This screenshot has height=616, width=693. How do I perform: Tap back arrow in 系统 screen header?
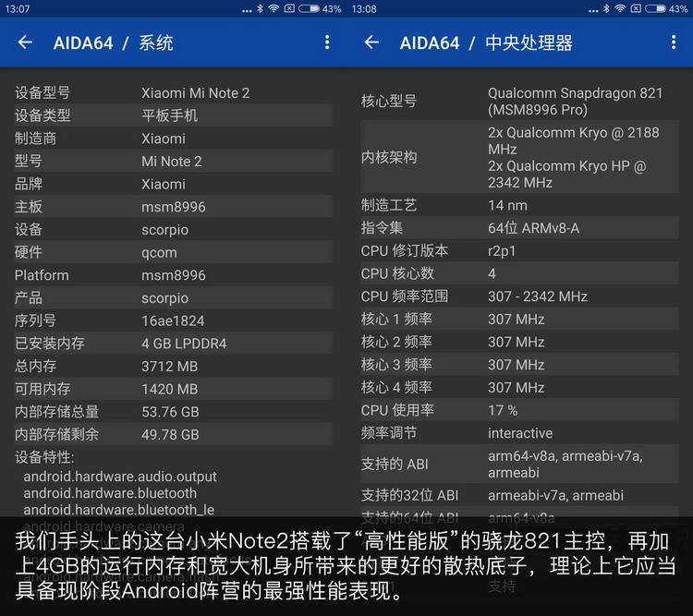click(25, 42)
